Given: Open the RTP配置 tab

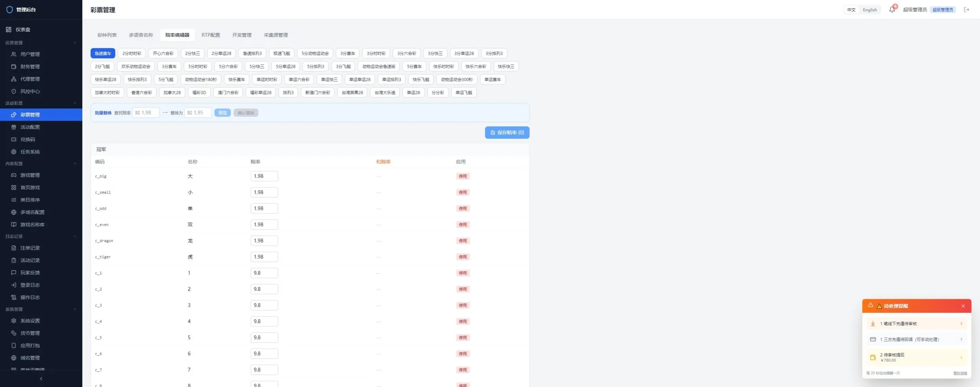Looking at the screenshot, I should (x=211, y=35).
